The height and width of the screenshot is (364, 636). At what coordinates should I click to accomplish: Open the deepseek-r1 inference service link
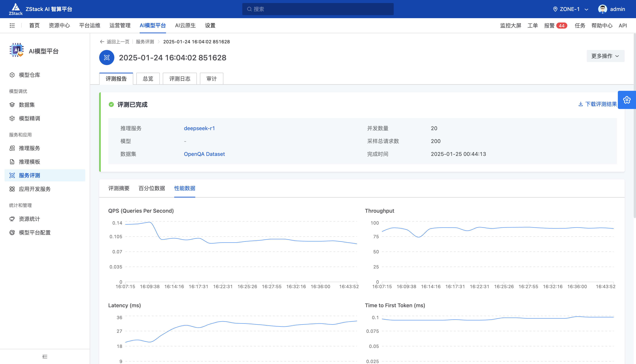coord(199,128)
